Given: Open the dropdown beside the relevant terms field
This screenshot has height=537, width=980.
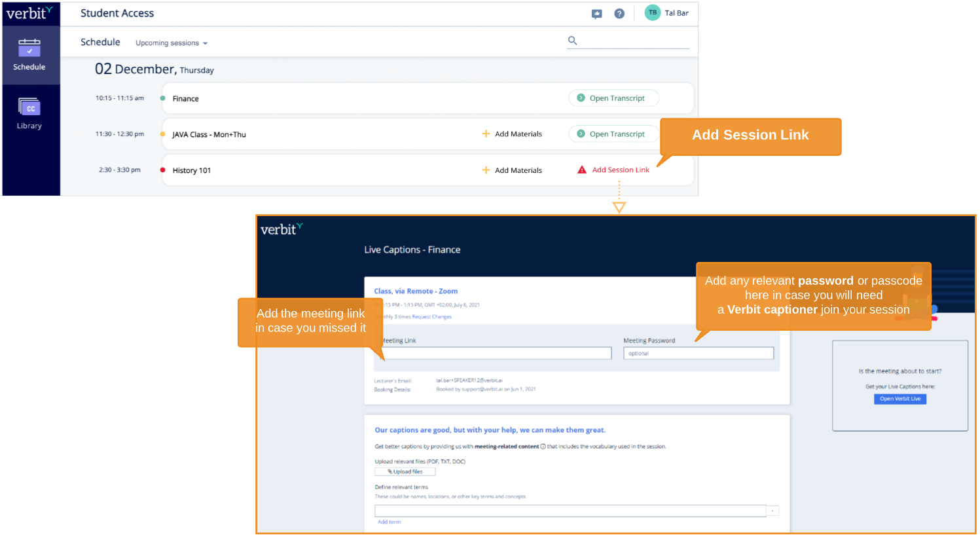Looking at the screenshot, I should tap(772, 510).
